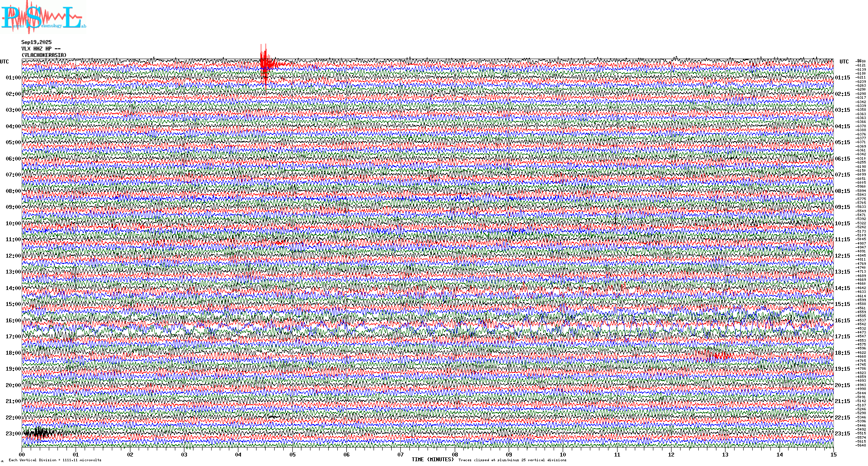Click minute tick 08 on bottom axis

tap(455, 455)
